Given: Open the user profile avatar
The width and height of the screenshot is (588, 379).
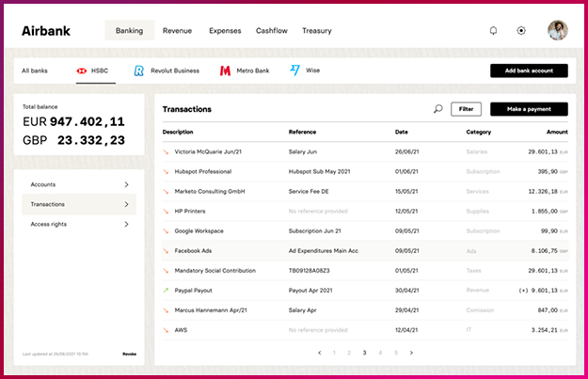Looking at the screenshot, I should pyautogui.click(x=557, y=30).
